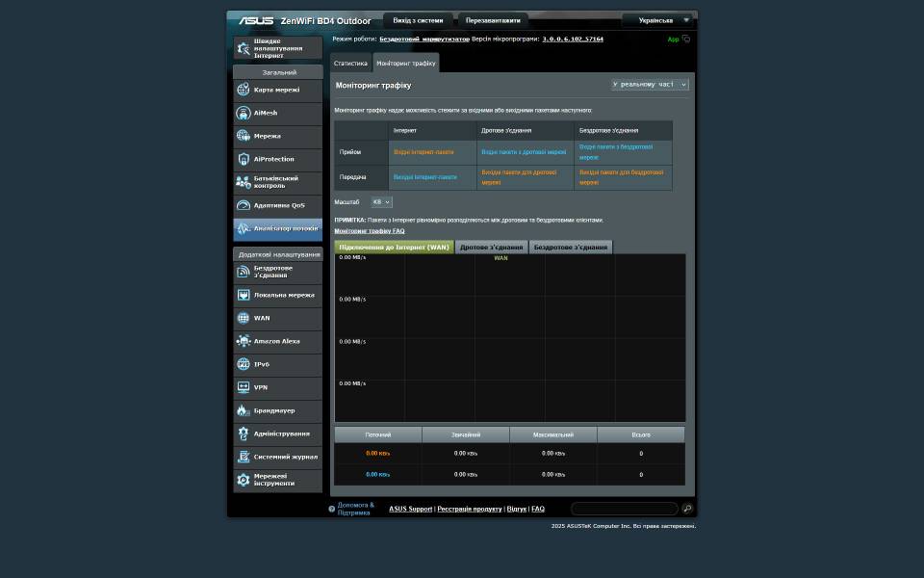Click the Карта мережі network map icon
Image resolution: width=924 pixels, height=578 pixels.
(244, 90)
